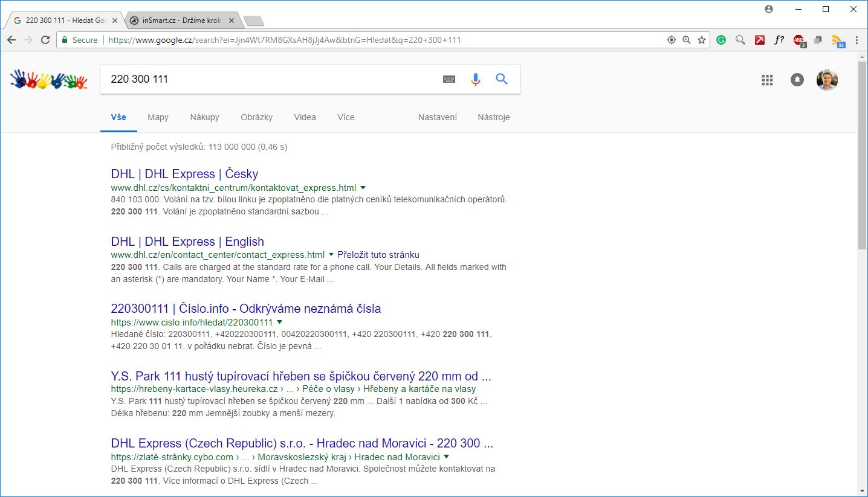Select the '220 300 111 - Hledat Google' tab
Image resolution: width=868 pixels, height=497 pixels.
(66, 21)
